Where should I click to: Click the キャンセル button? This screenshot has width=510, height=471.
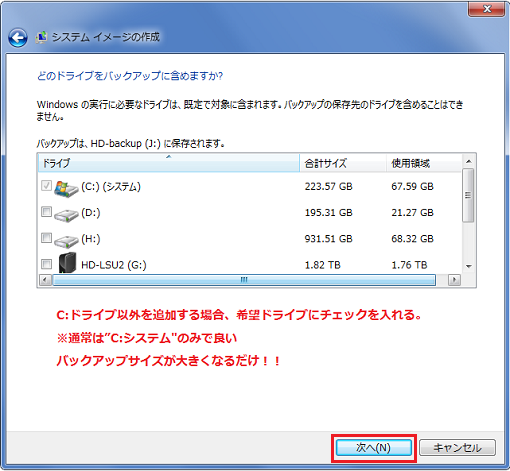point(457,448)
